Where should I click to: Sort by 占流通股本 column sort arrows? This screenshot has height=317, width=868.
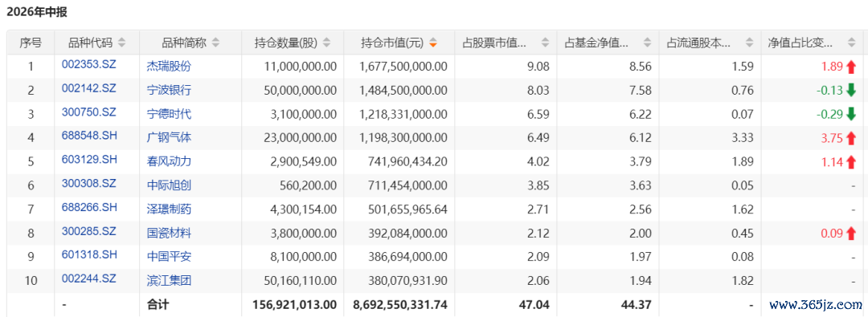click(750, 43)
